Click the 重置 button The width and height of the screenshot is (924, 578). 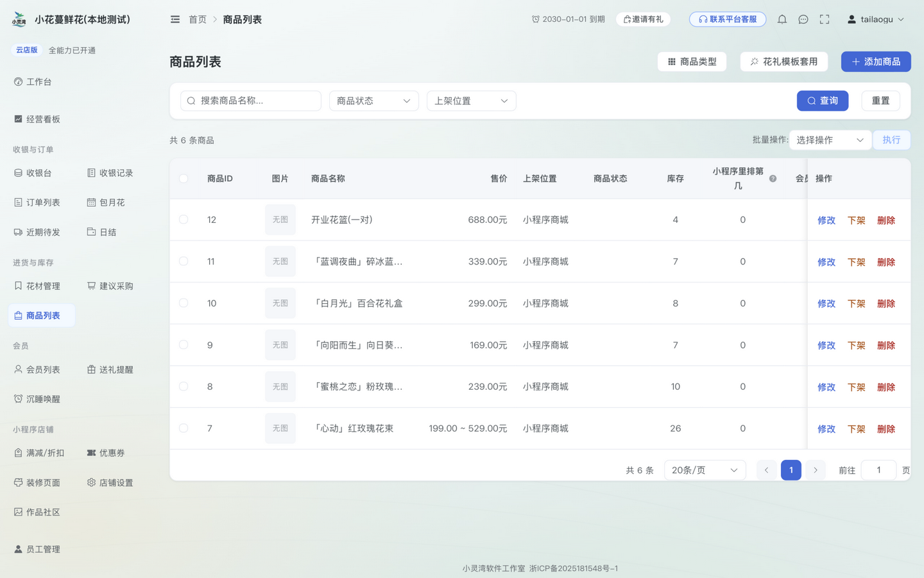pos(880,101)
